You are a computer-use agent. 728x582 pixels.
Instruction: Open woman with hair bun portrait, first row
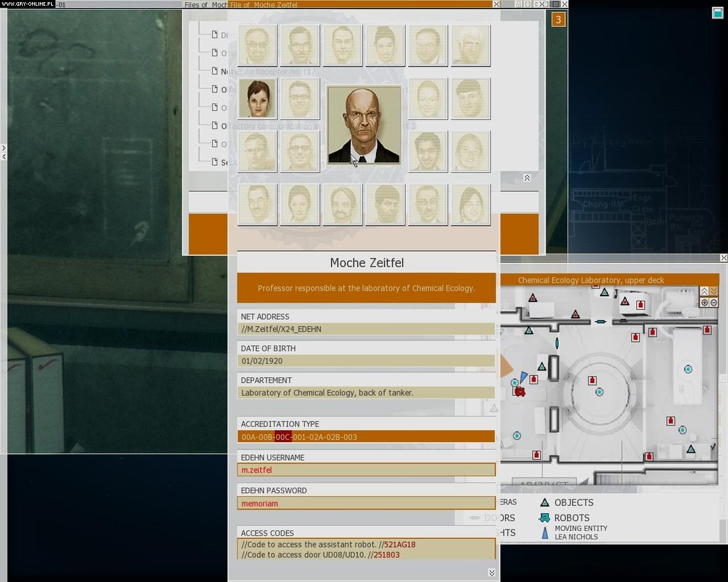click(x=385, y=45)
